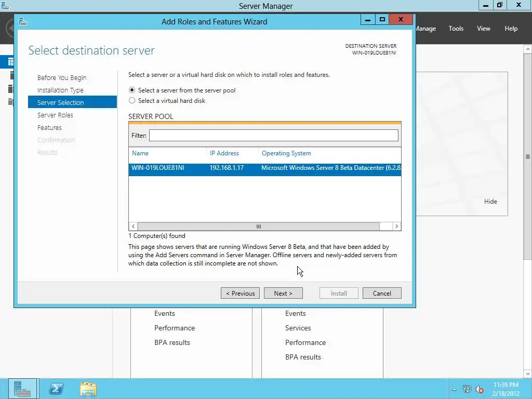Click the horizontal scrollbar thumb in server pool
The image size is (532, 399).
(x=259, y=227)
